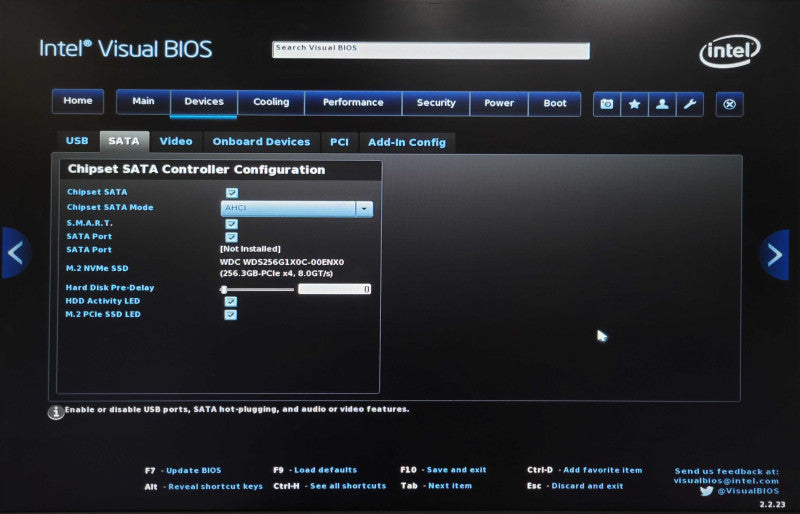Screen dimensions: 800x514
Task: Click the Hard Disk Pre-Delay value field
Action: [335, 289]
